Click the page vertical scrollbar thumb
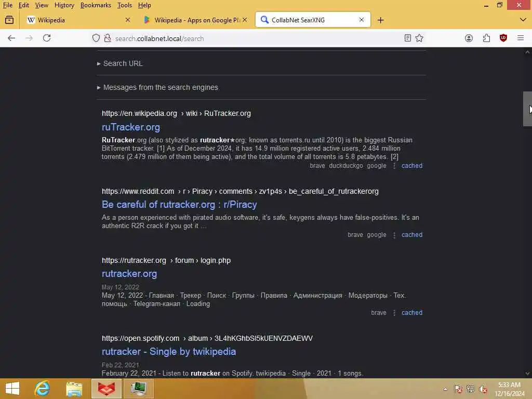Screen dimensions: 532x399 (x=527, y=109)
